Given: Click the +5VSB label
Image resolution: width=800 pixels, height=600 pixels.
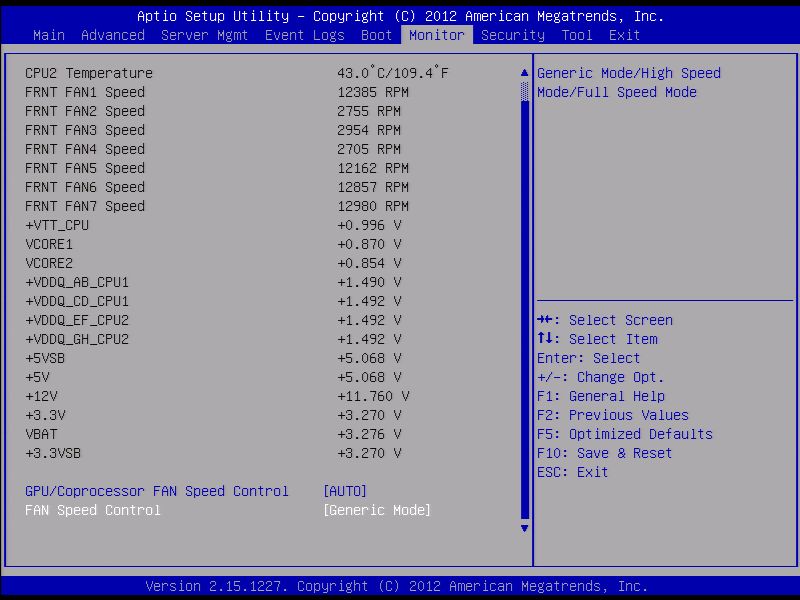Looking at the screenshot, I should [x=45, y=358].
